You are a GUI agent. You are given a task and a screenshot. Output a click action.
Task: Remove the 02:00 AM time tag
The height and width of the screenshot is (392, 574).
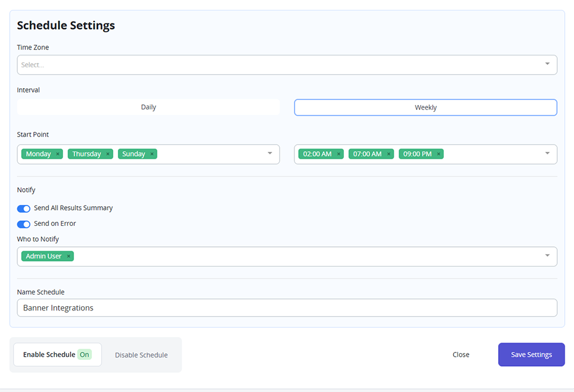click(338, 154)
